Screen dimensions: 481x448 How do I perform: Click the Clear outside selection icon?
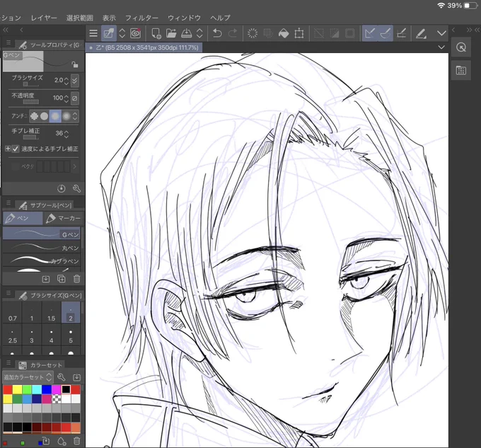pos(268,33)
